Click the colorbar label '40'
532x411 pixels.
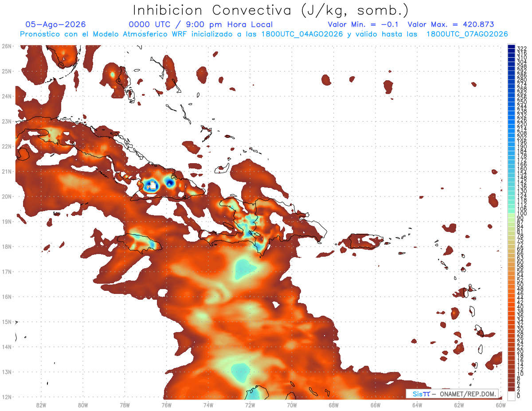point(520,307)
